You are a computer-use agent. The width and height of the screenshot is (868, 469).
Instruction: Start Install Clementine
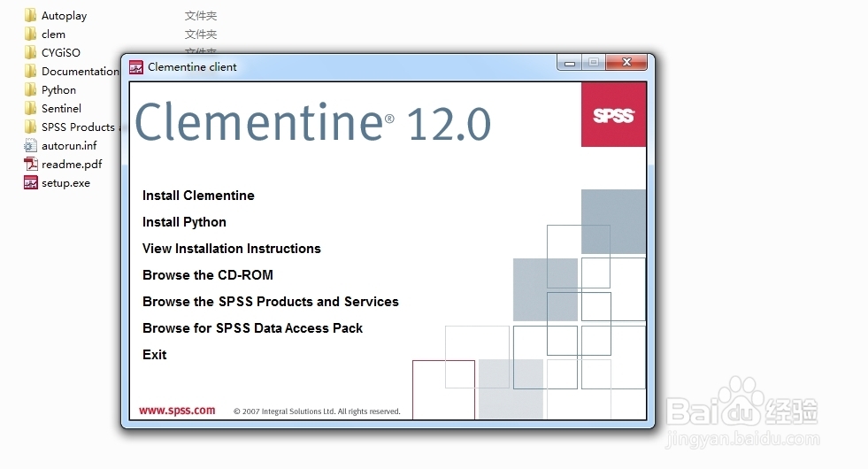click(198, 196)
